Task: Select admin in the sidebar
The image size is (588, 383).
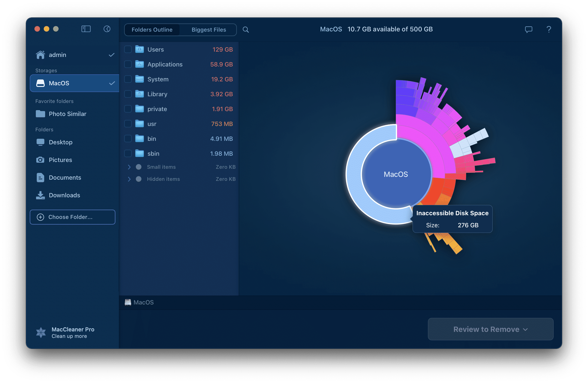Action: point(75,55)
